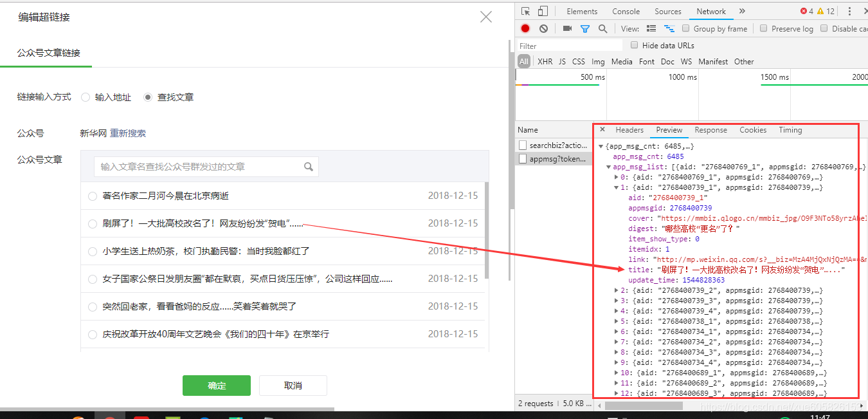Open network search magnifier icon
The image size is (868, 419).
[x=602, y=28]
